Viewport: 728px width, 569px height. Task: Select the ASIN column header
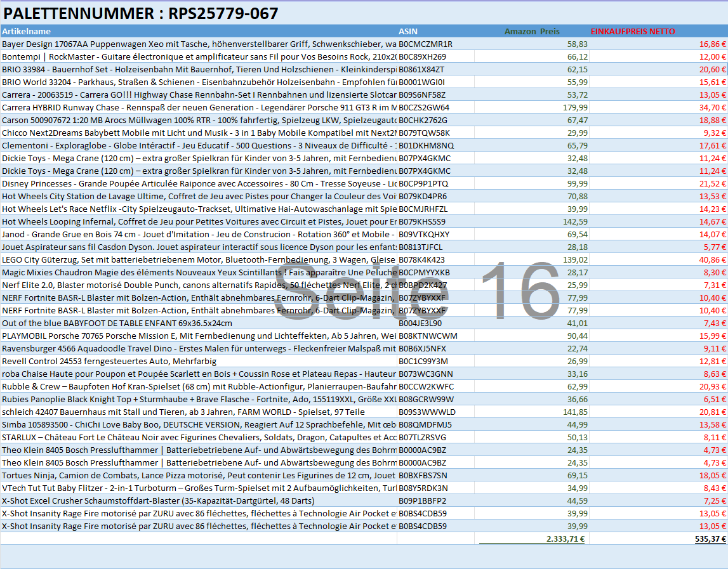408,31
